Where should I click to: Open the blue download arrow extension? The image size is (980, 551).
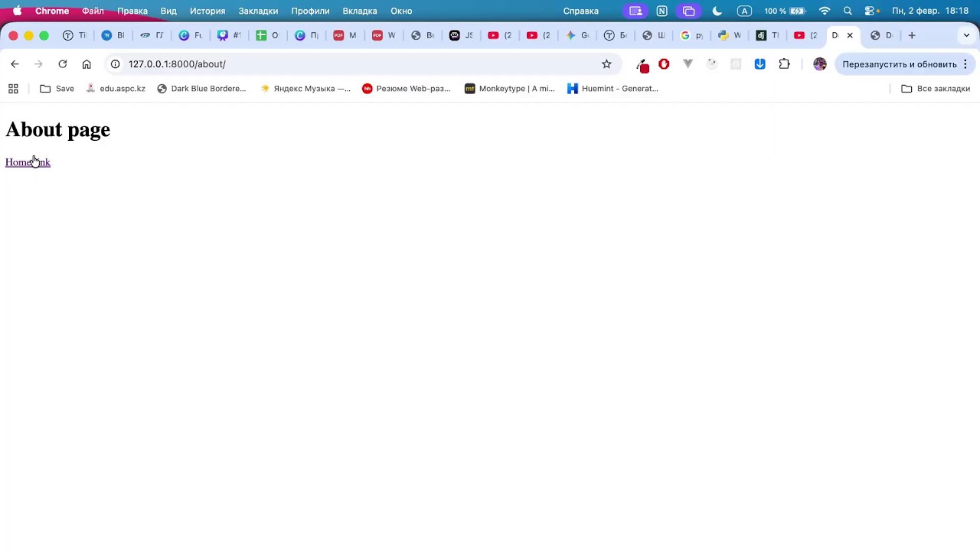[759, 64]
